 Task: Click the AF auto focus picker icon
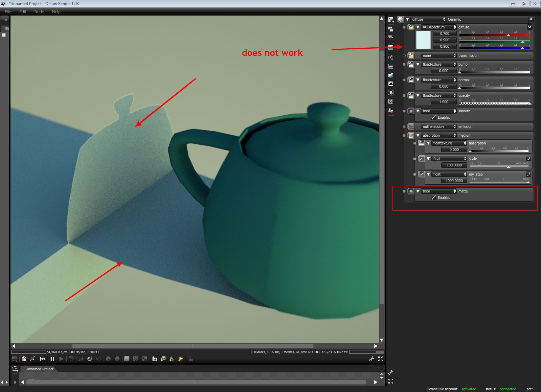coord(81,359)
